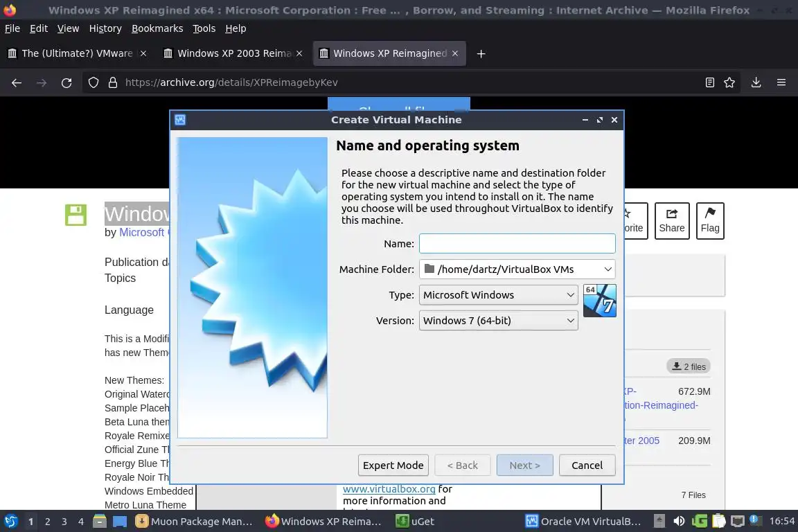Screen dimensions: 798x532
Task: Open the Version dropdown Windows 7 (64-bit)
Action: pos(498,321)
